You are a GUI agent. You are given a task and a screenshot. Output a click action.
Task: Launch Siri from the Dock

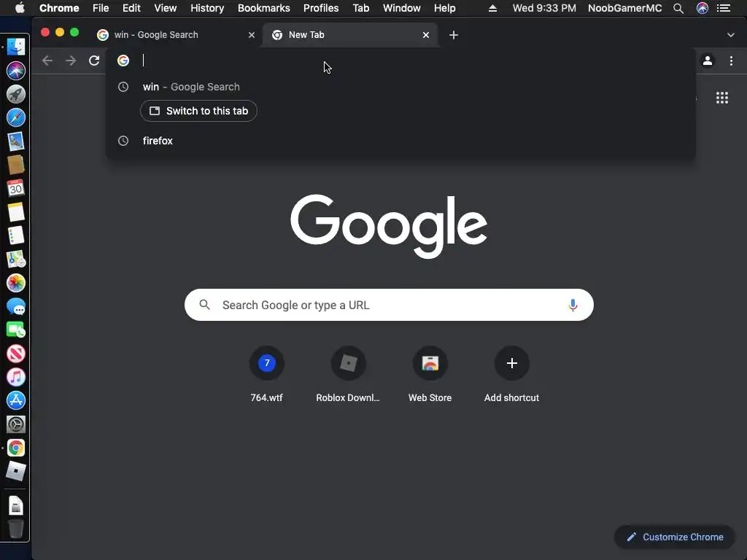click(x=16, y=71)
